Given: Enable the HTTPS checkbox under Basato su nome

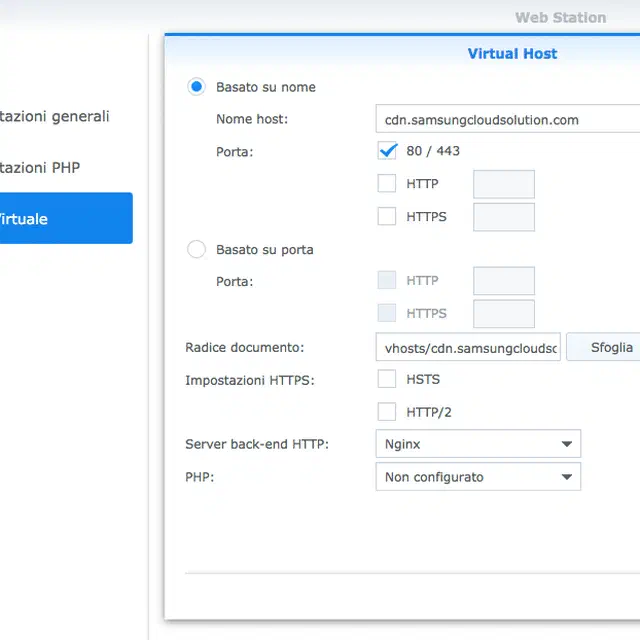Looking at the screenshot, I should tap(387, 216).
